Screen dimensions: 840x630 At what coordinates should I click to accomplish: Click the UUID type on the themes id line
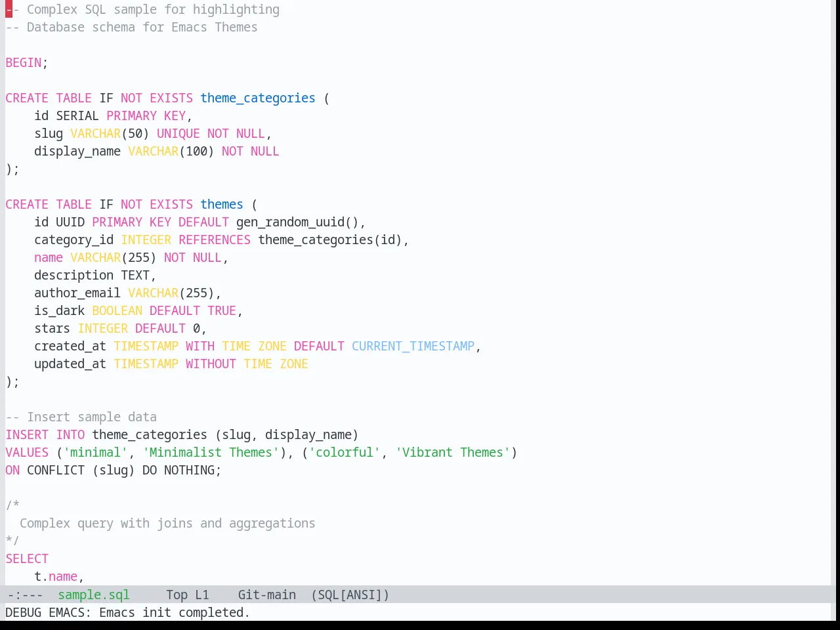pos(70,222)
